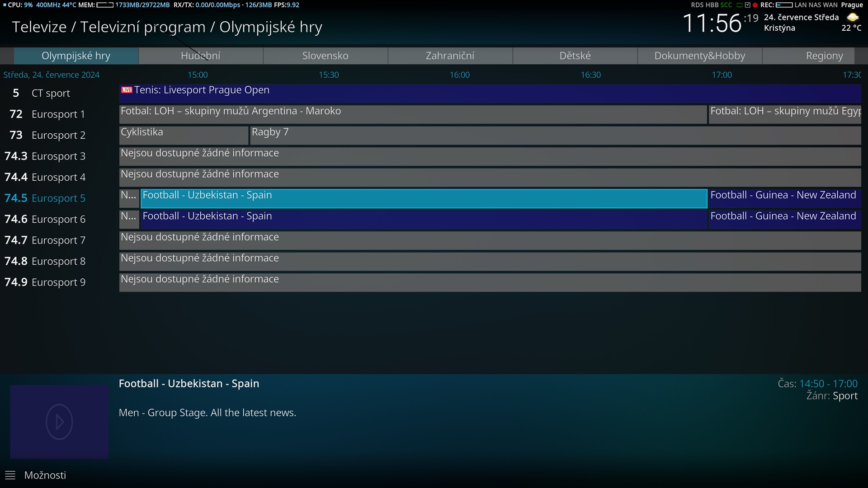Click the weather cloud-sun icon
The width and height of the screenshot is (868, 488).
pyautogui.click(x=853, y=18)
